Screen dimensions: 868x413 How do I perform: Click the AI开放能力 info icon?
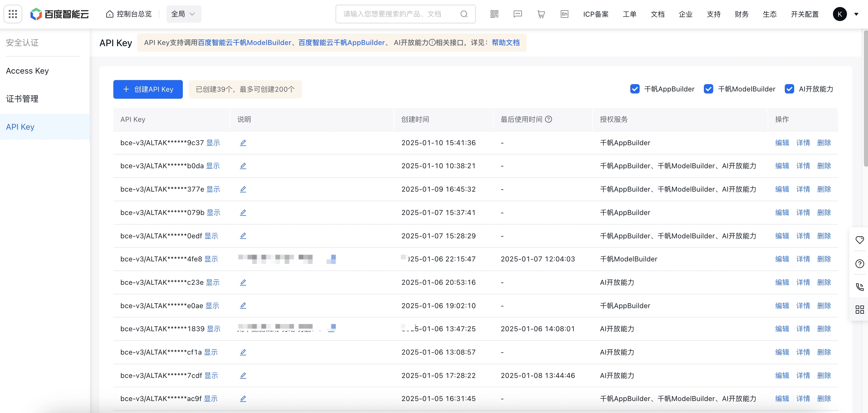pos(432,42)
